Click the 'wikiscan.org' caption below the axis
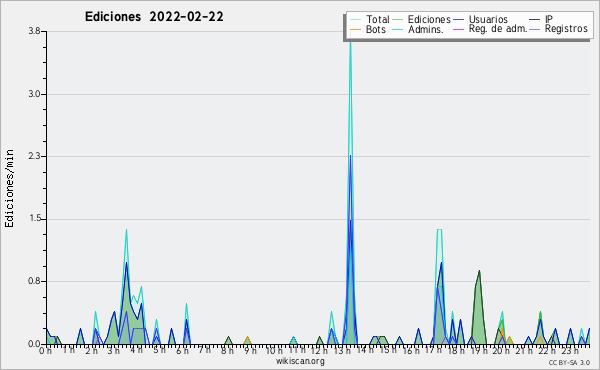Screen dimensions: 600x370 pyautogui.click(x=300, y=361)
